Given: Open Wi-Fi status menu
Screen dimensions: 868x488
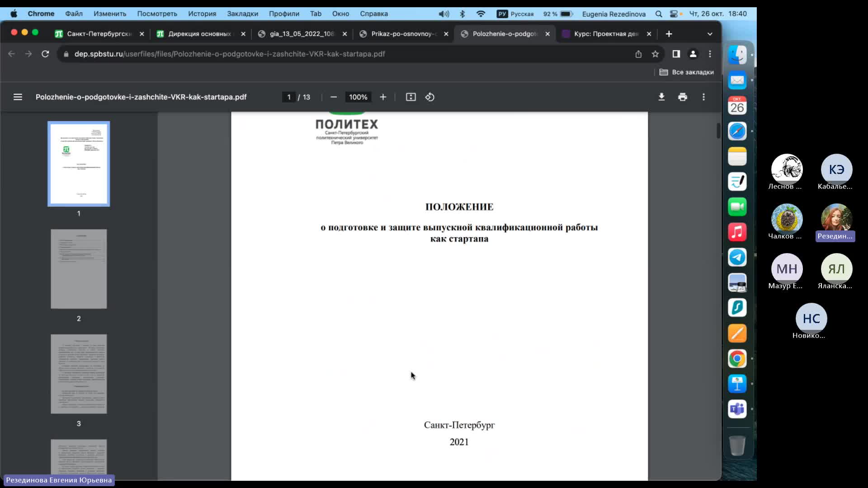Looking at the screenshot, I should click(x=481, y=14).
